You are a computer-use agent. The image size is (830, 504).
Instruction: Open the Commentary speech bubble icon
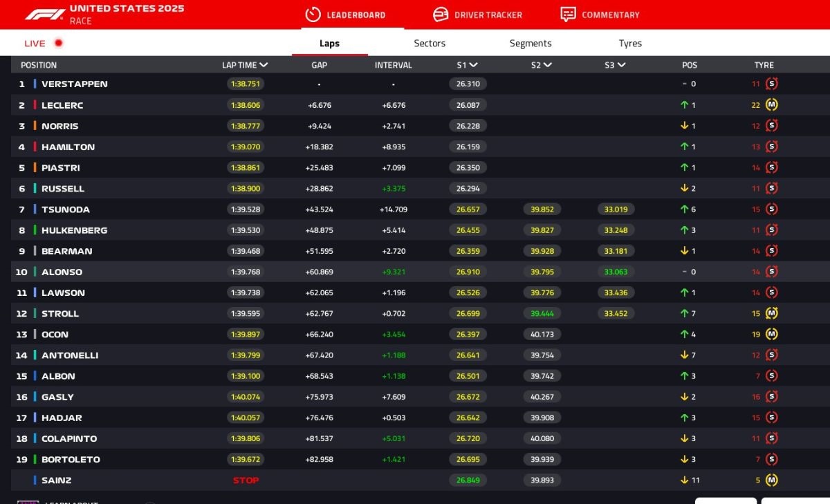[568, 15]
